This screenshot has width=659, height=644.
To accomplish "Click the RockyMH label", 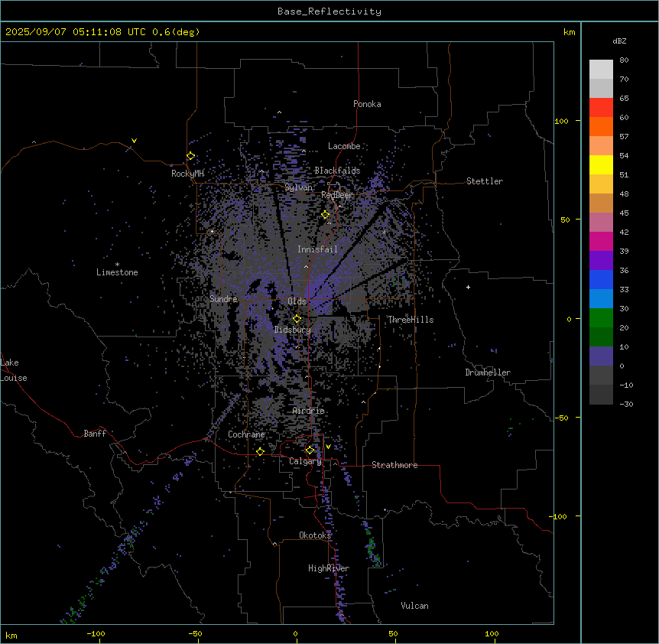I will click(187, 174).
